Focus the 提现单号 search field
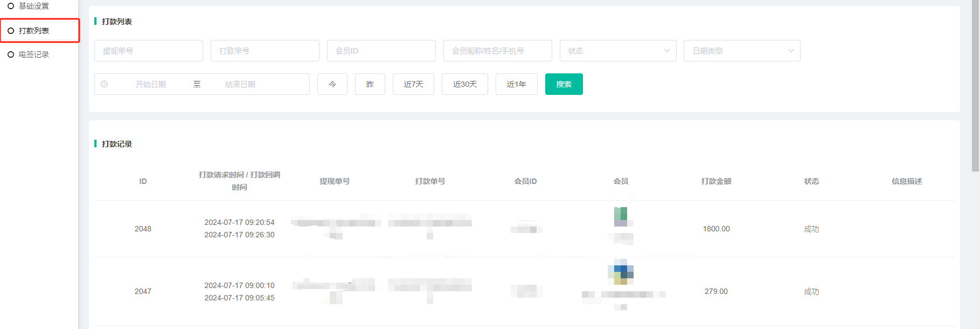The height and width of the screenshot is (329, 980). 149,51
